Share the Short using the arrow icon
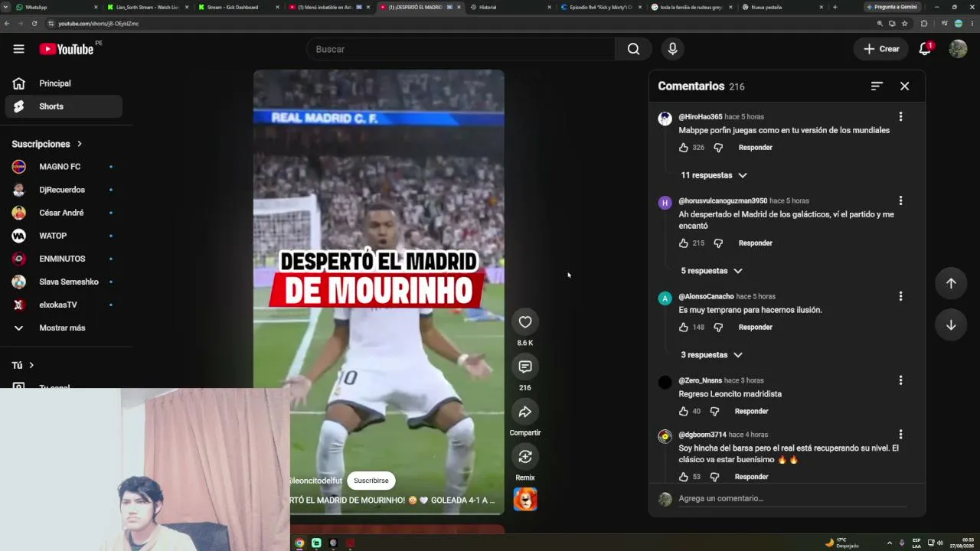Image resolution: width=980 pixels, height=551 pixels. pyautogui.click(x=525, y=412)
